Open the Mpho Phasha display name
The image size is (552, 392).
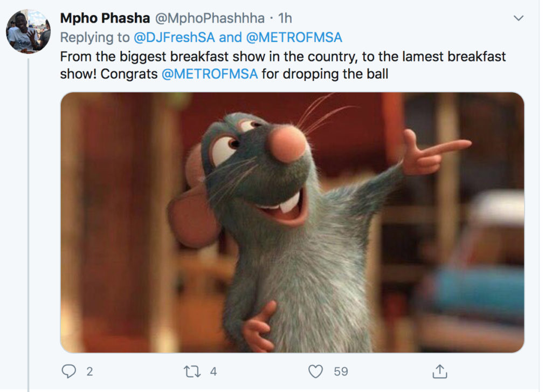click(x=105, y=18)
